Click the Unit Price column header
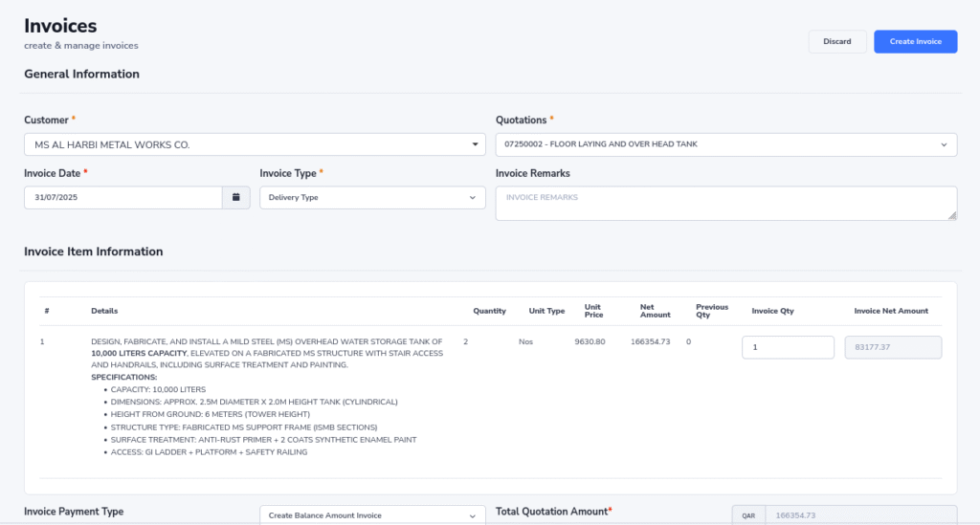 pos(593,311)
